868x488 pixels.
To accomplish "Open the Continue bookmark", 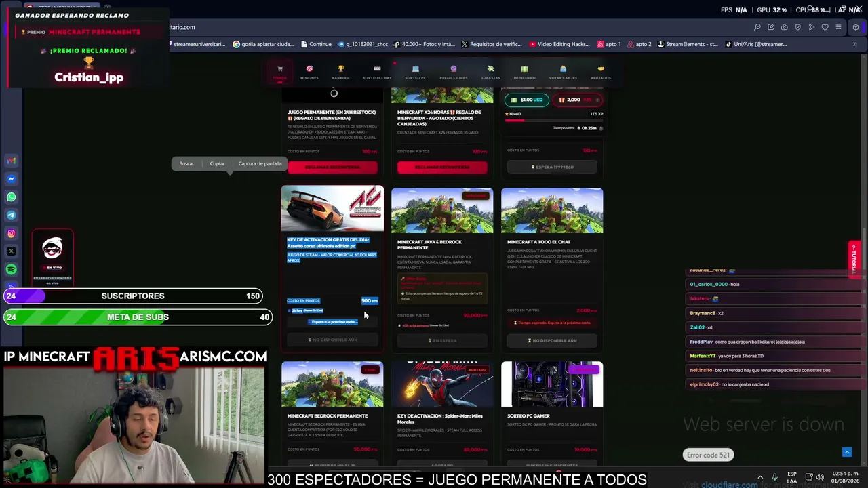I will 315,44.
